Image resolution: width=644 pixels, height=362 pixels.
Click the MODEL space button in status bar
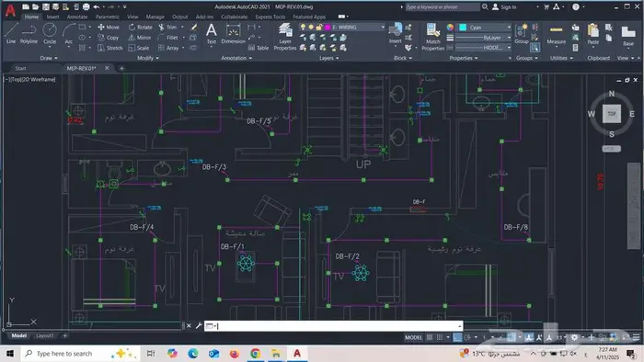[x=413, y=337]
